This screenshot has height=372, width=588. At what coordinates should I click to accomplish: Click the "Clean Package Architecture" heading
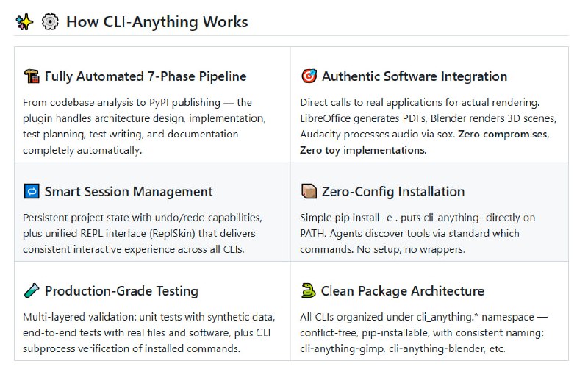click(x=403, y=291)
